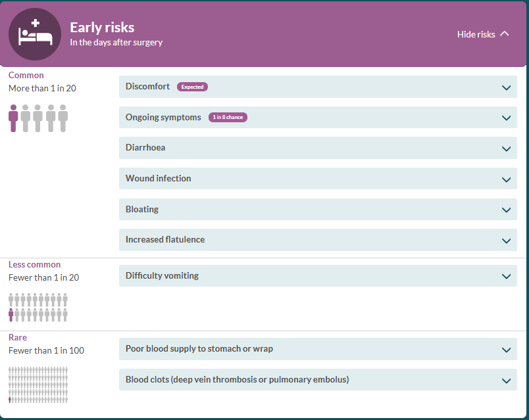Open the Difficulty vomiting risk row
This screenshot has width=529, height=420.
[x=318, y=276]
